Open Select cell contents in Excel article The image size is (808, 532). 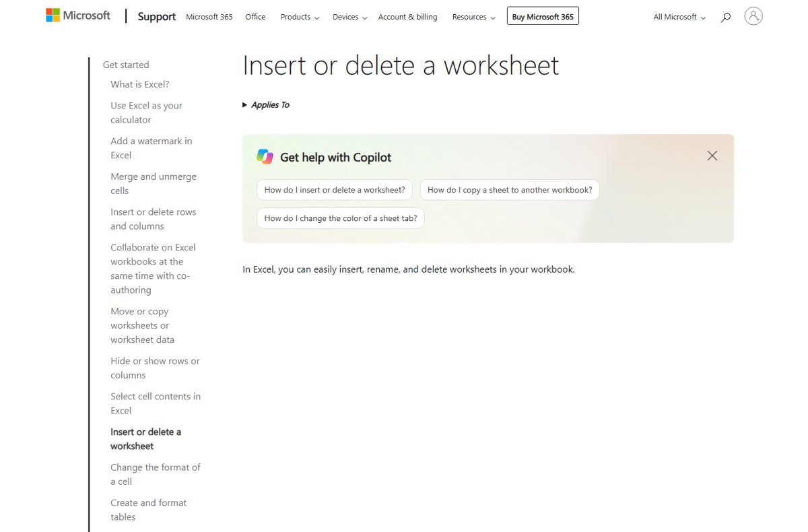(156, 403)
